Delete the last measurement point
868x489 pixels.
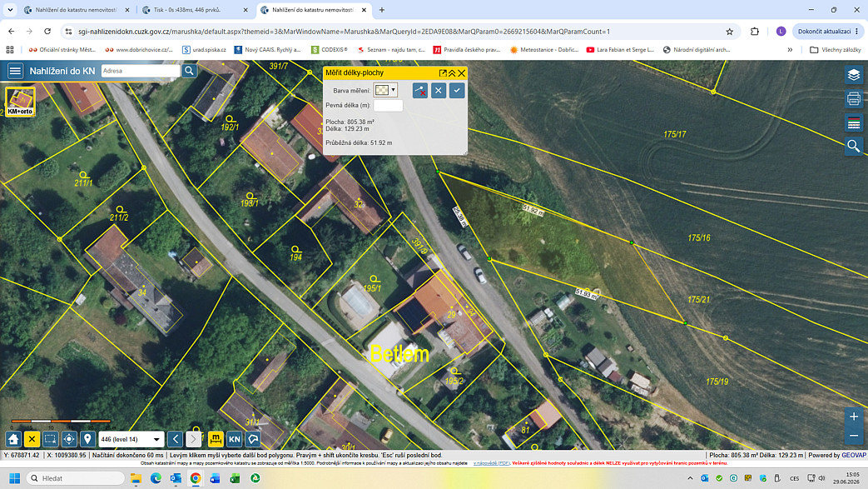pyautogui.click(x=420, y=90)
